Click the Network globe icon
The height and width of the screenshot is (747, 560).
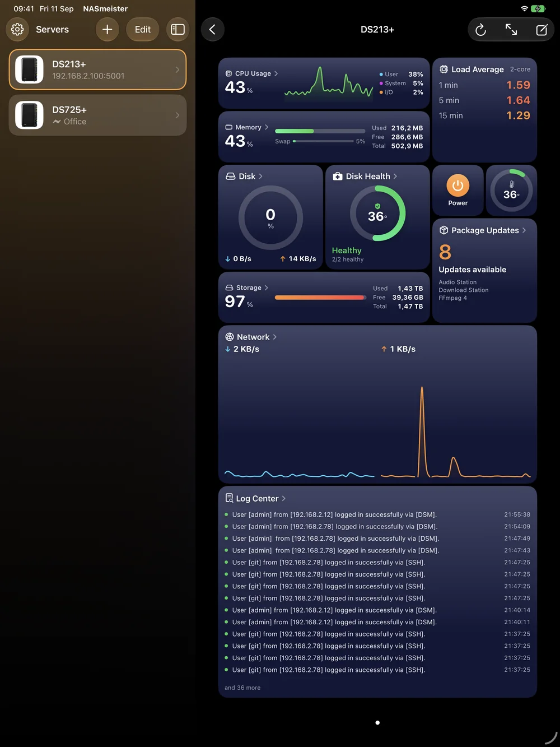tap(230, 337)
